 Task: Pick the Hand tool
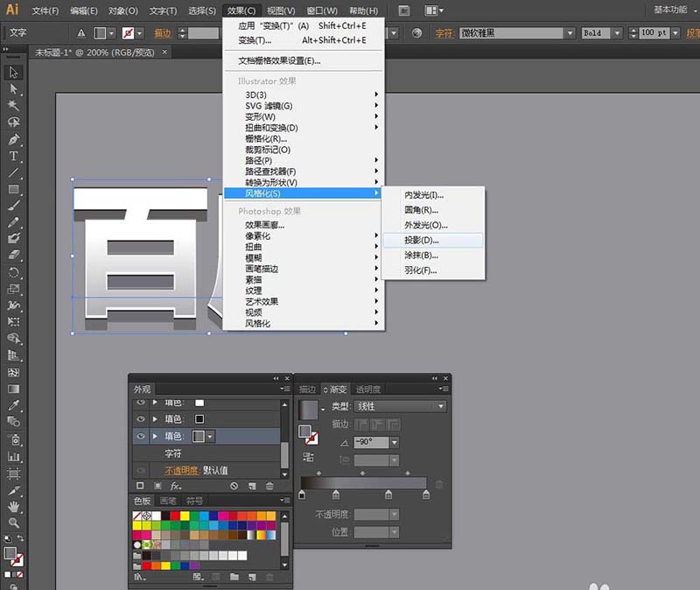point(13,507)
